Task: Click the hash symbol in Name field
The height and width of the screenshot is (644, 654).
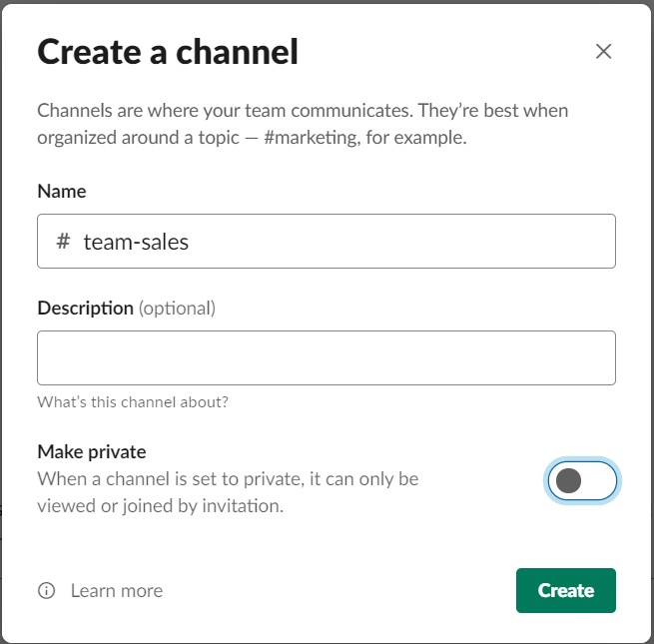Action: pos(63,241)
